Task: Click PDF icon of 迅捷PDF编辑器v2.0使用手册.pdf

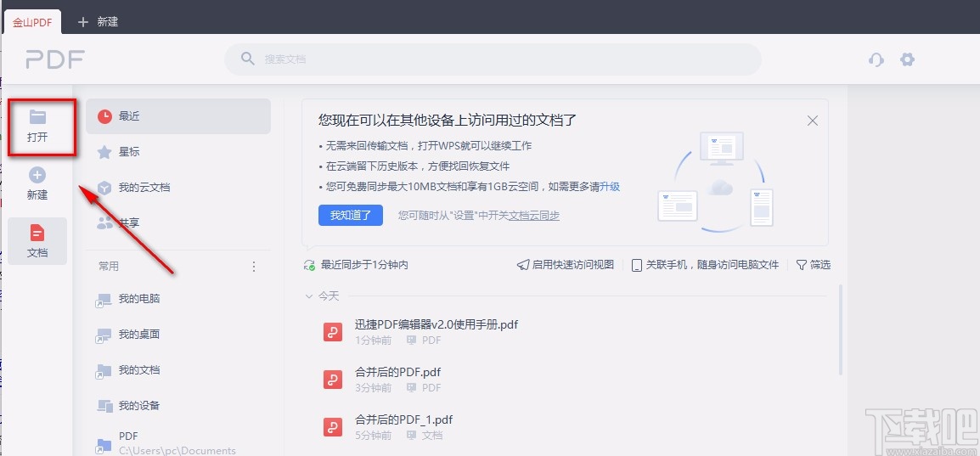Action: coord(333,332)
